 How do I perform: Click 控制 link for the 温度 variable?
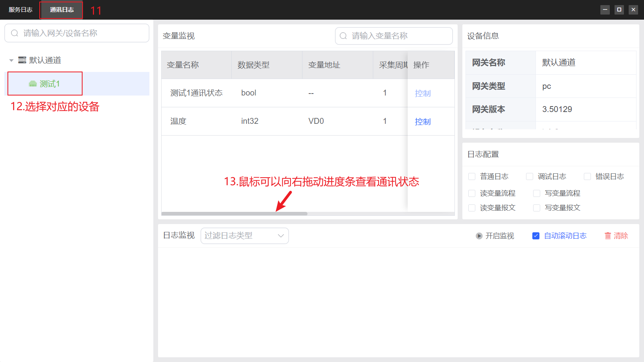point(423,121)
